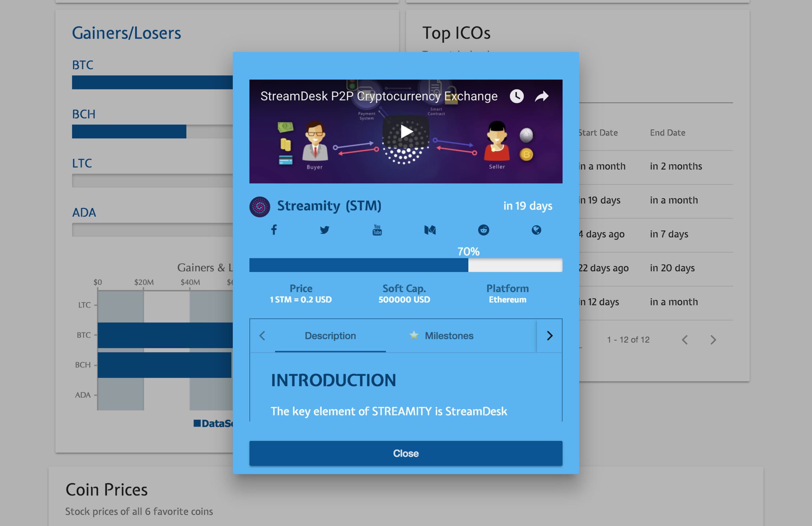Open Streamity's YouTube channel icon
Screen dimensions: 812x526
[377, 230]
